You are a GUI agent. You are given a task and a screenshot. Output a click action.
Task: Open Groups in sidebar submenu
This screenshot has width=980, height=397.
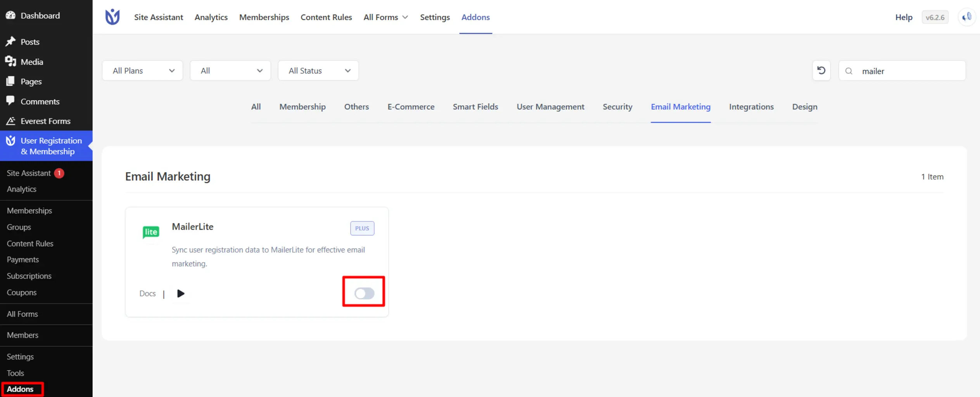19,227
